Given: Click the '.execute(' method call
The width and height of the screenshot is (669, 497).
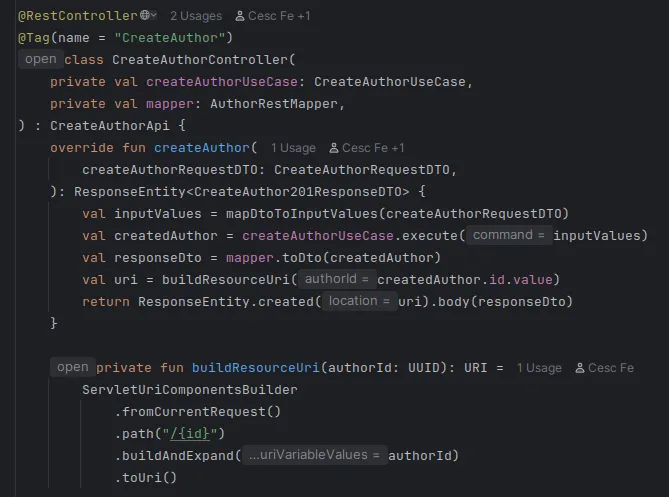Looking at the screenshot, I should 430,236.
